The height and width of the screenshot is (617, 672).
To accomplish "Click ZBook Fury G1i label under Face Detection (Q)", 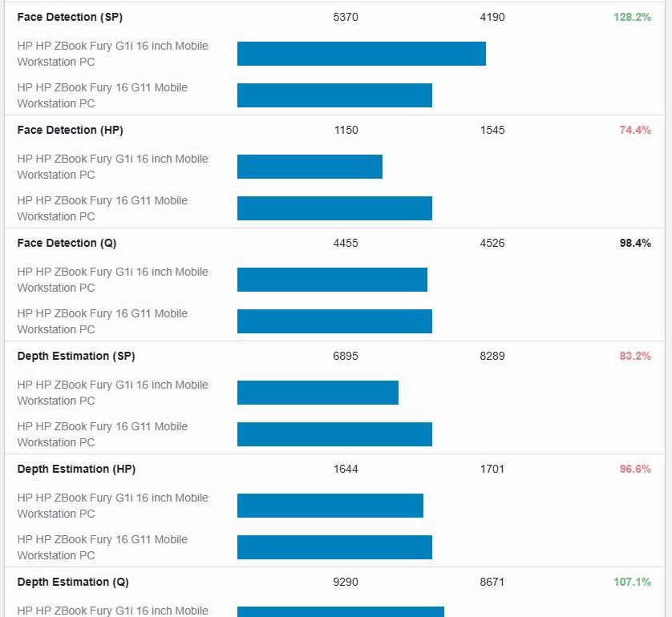I will [x=112, y=280].
